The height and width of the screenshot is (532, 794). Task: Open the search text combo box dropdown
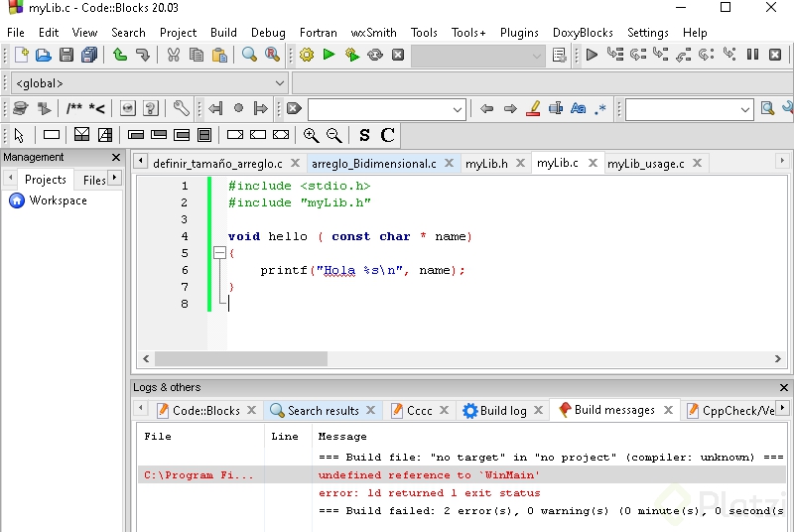click(458, 109)
